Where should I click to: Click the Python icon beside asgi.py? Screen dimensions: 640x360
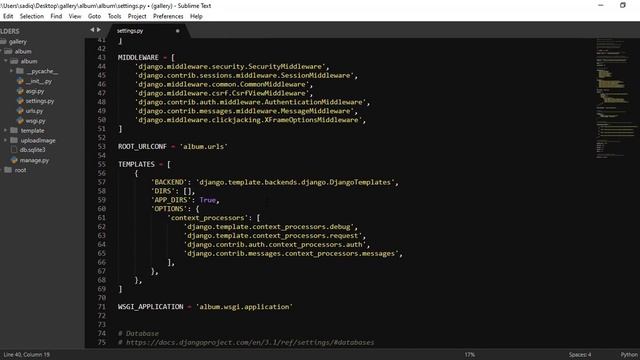[x=20, y=91]
